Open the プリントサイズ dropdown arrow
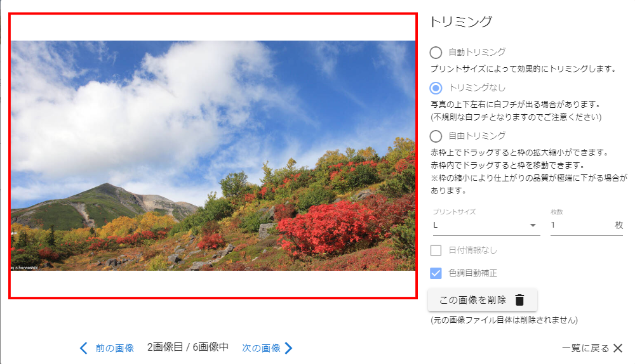Viewport: 635px width, 364px height. click(533, 225)
